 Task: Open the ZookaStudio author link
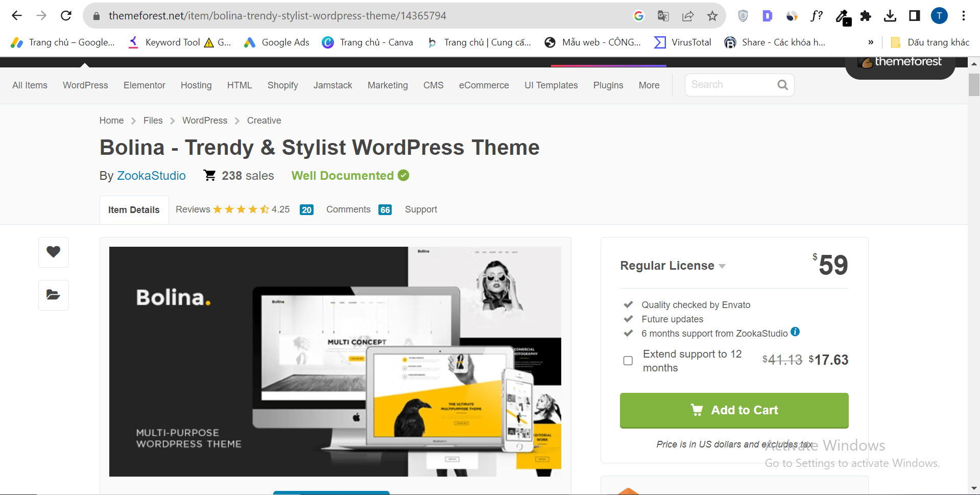click(x=151, y=176)
